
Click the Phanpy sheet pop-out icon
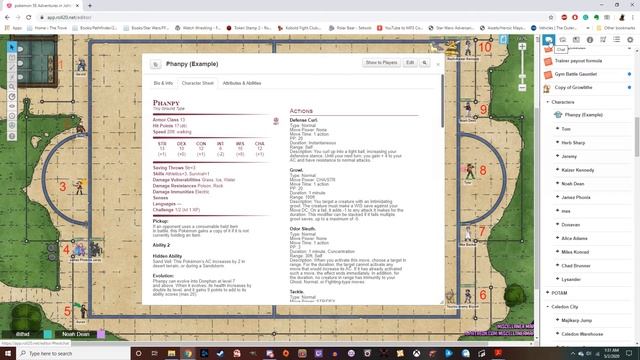tap(156, 64)
